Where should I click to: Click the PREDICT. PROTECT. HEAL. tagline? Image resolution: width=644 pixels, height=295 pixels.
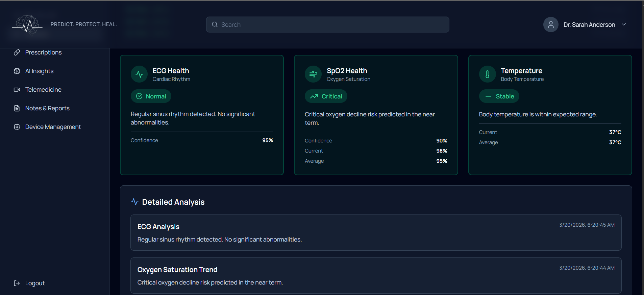[83, 24]
